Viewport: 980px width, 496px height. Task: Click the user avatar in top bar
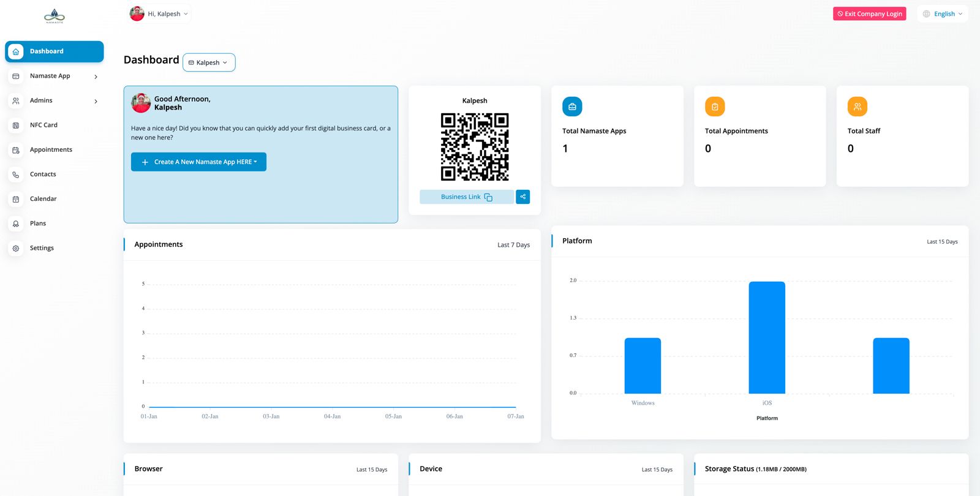(x=137, y=13)
